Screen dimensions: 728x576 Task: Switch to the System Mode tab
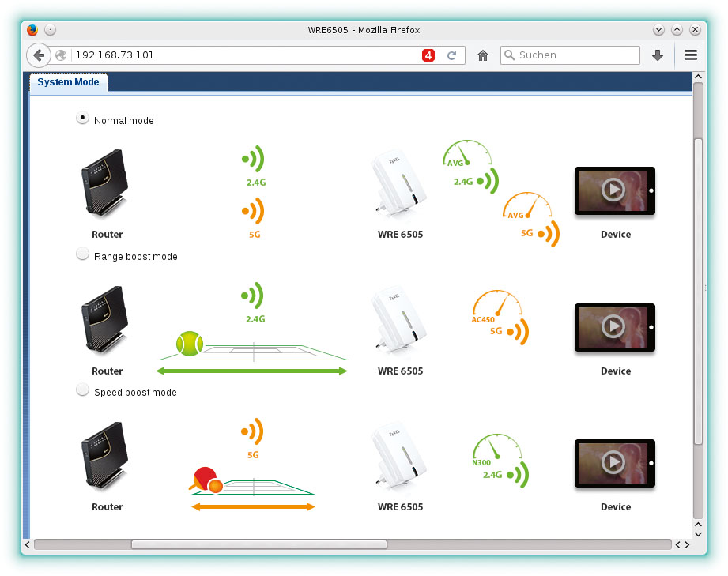click(x=68, y=82)
